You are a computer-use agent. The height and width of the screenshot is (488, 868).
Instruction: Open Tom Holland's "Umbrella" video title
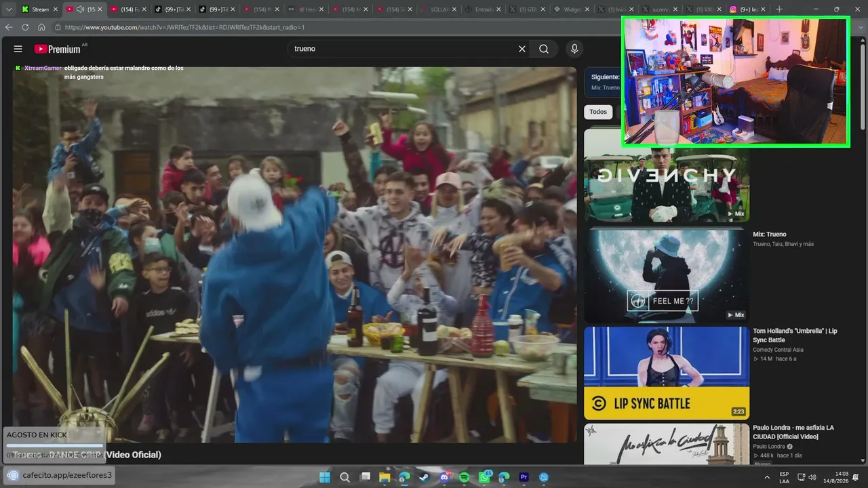(795, 335)
